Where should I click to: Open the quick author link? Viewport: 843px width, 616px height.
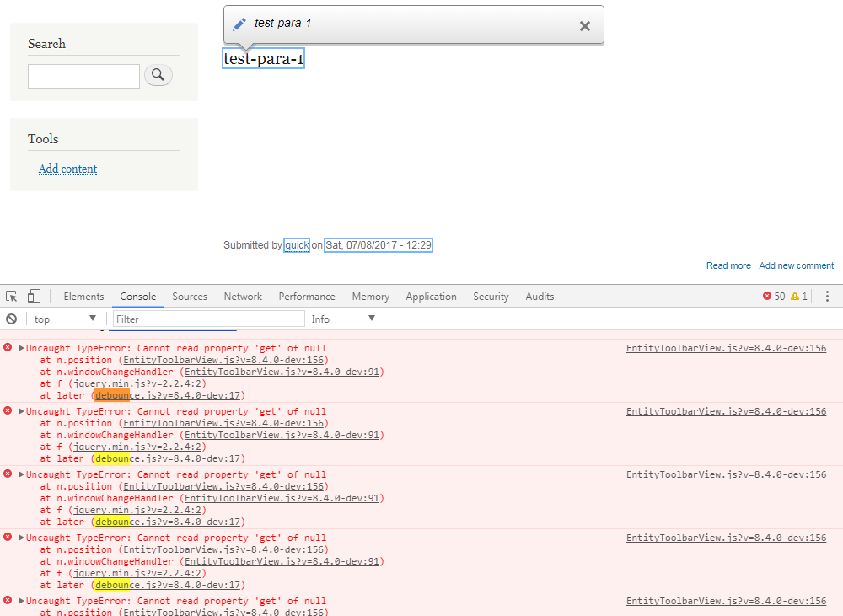[x=297, y=245]
